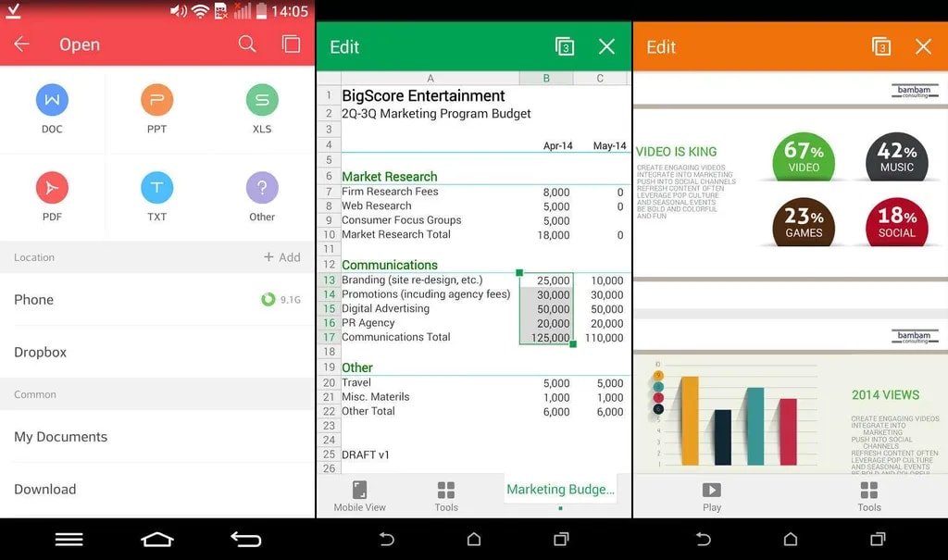This screenshot has width=948, height=560.
Task: Open the PDF file type filter
Action: (52, 188)
